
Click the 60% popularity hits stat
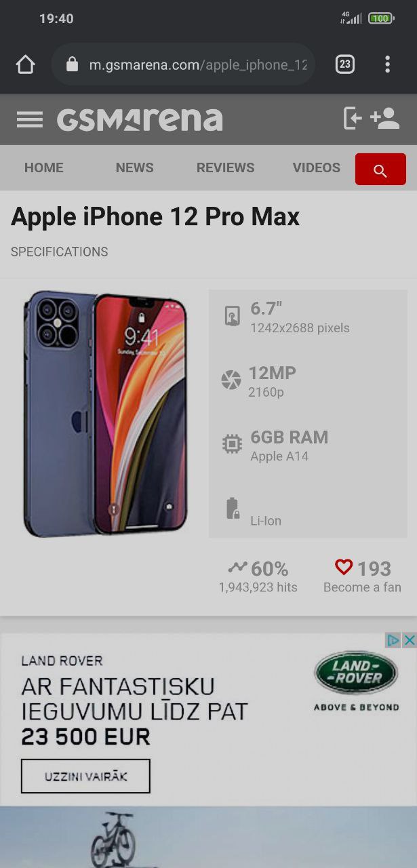[258, 576]
